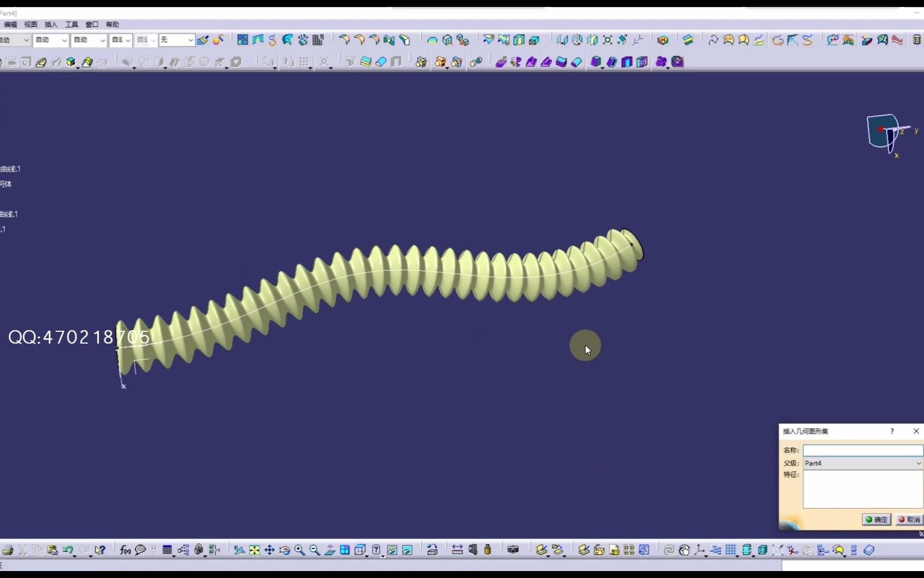Click the dialog help question mark

click(892, 431)
